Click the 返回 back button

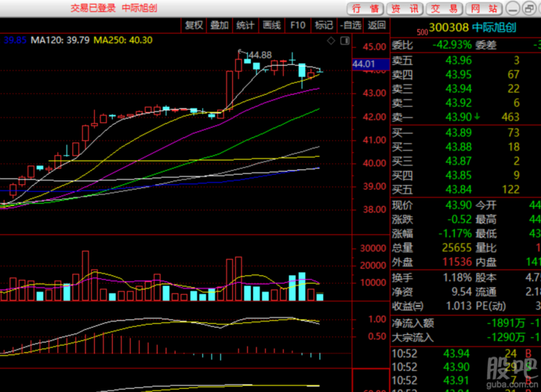(x=376, y=25)
